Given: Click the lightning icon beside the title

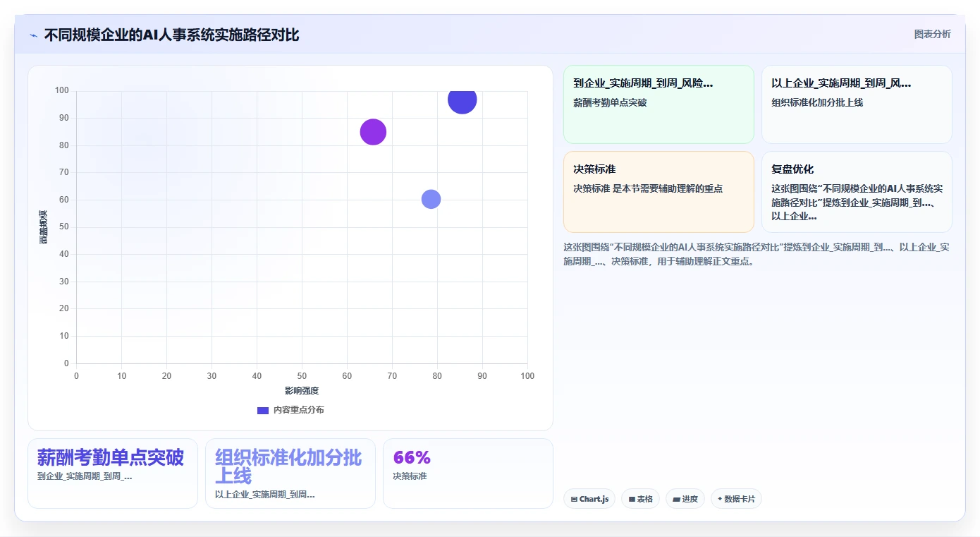Looking at the screenshot, I should [x=33, y=35].
